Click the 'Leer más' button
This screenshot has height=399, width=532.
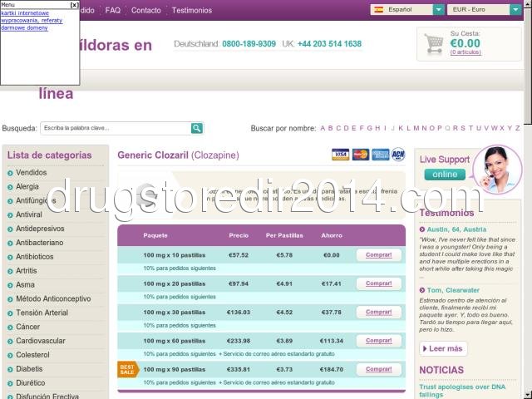click(443, 348)
